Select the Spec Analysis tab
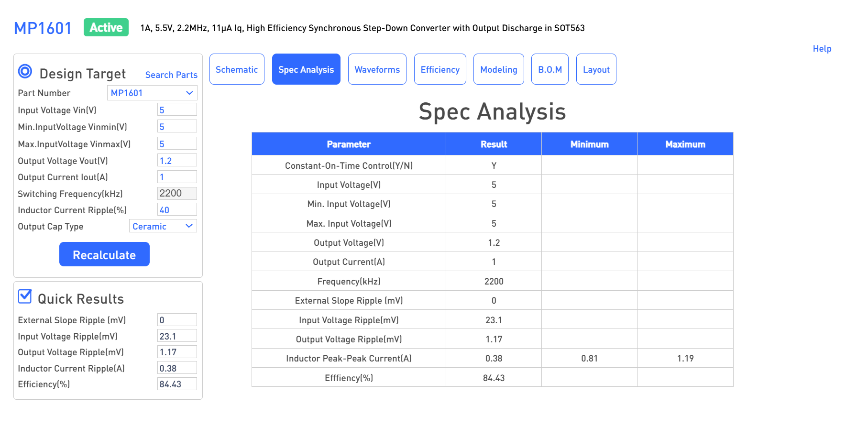 pyautogui.click(x=306, y=69)
